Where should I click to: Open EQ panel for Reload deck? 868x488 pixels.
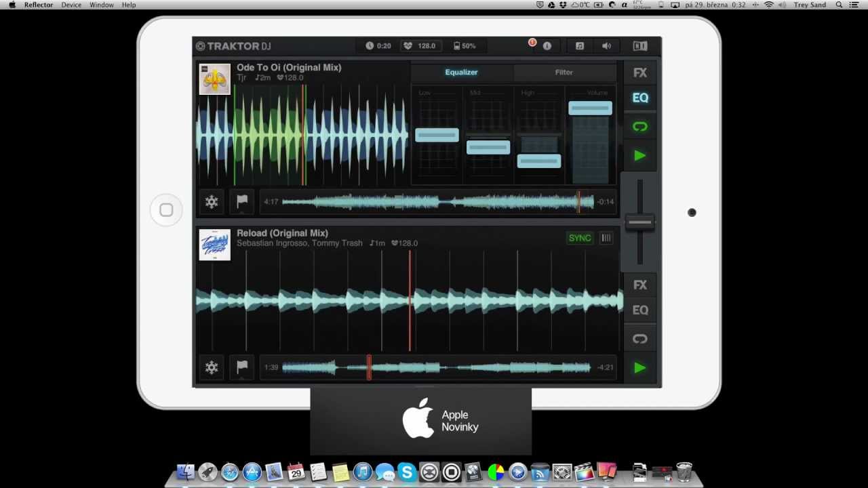click(x=640, y=310)
